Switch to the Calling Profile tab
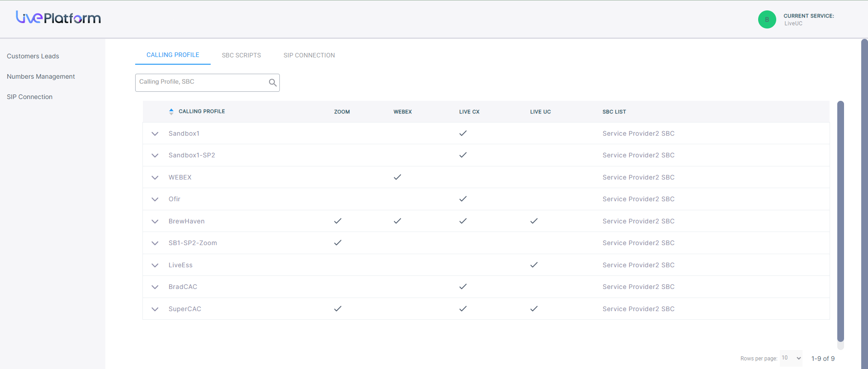This screenshot has height=369, width=868. pos(173,55)
